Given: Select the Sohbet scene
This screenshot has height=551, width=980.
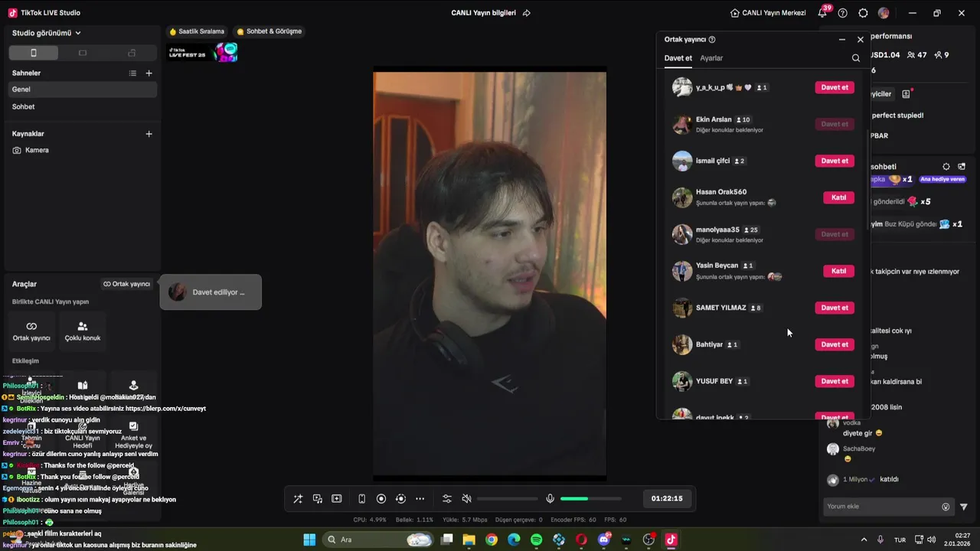Looking at the screenshot, I should (83, 107).
